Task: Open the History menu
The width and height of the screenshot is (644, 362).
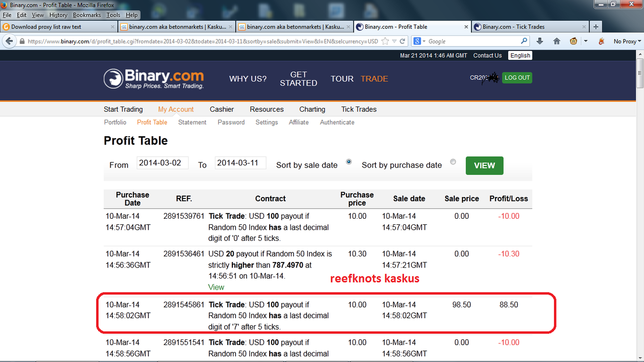Action: (58, 15)
